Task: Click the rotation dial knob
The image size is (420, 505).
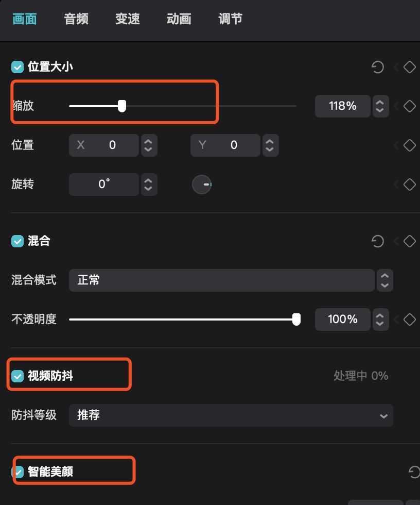Action: pos(202,184)
